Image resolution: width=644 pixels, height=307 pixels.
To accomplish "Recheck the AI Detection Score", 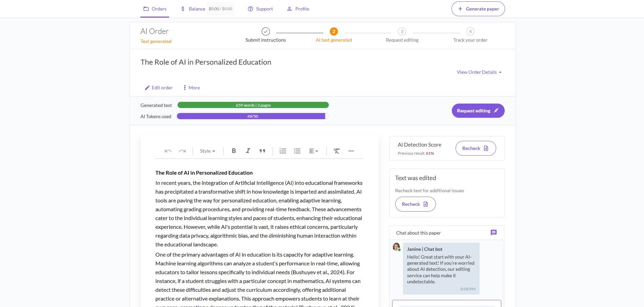I will click(x=475, y=148).
